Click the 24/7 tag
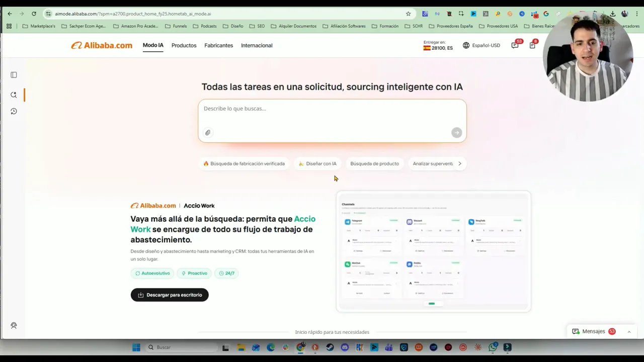This screenshot has width=644, height=362. (226, 273)
